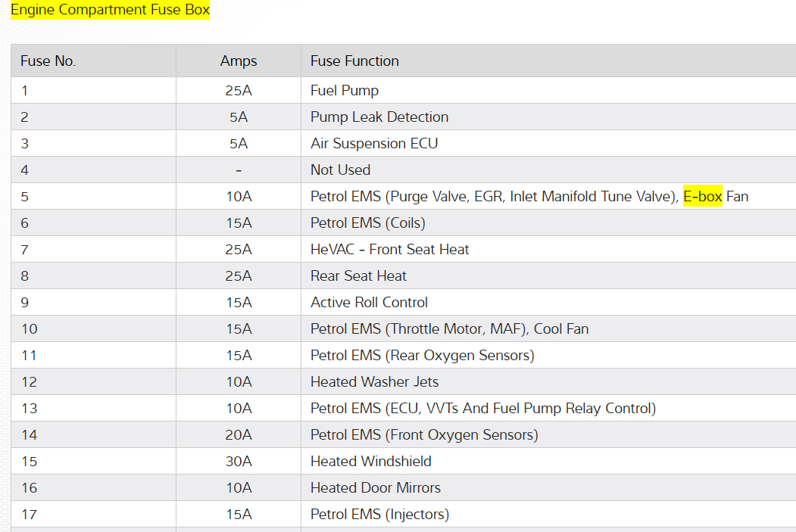Click the "Fuse Function" column header

[354, 61]
